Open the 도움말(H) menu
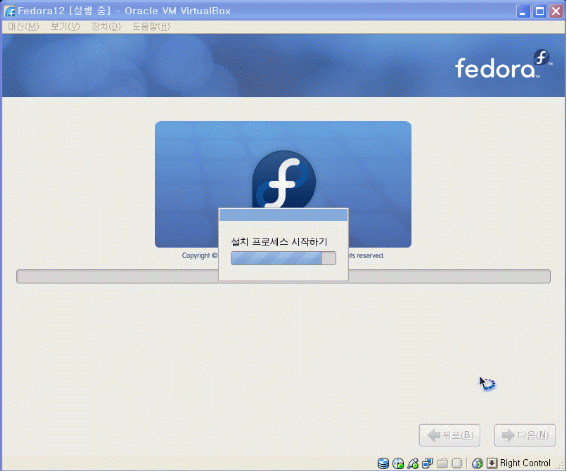Image resolution: width=567 pixels, height=472 pixels. point(151,26)
